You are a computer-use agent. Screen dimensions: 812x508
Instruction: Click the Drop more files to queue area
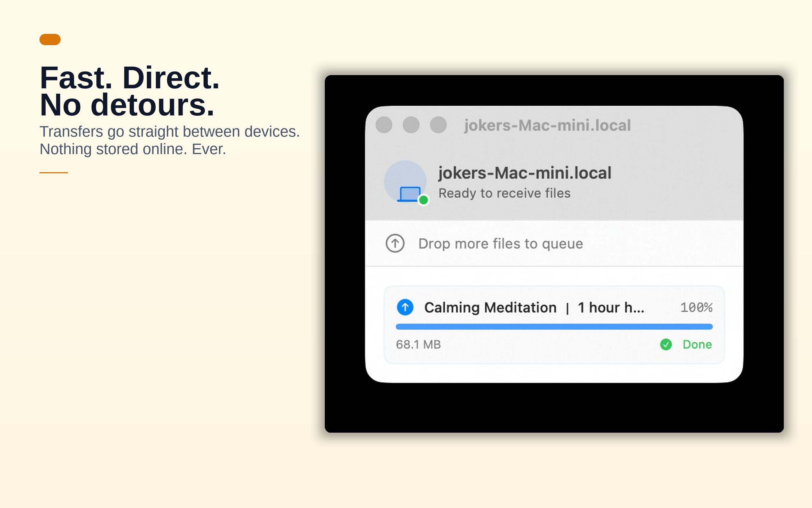(554, 244)
